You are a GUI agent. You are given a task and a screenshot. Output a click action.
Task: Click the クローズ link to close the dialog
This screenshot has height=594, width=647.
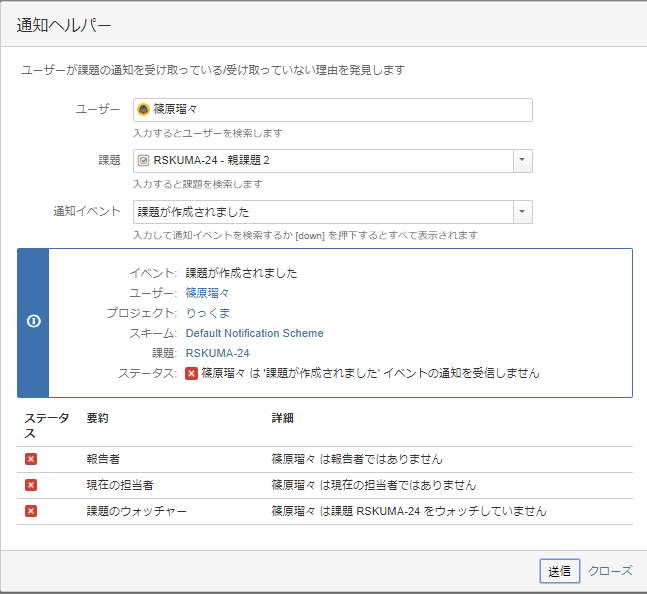(610, 571)
